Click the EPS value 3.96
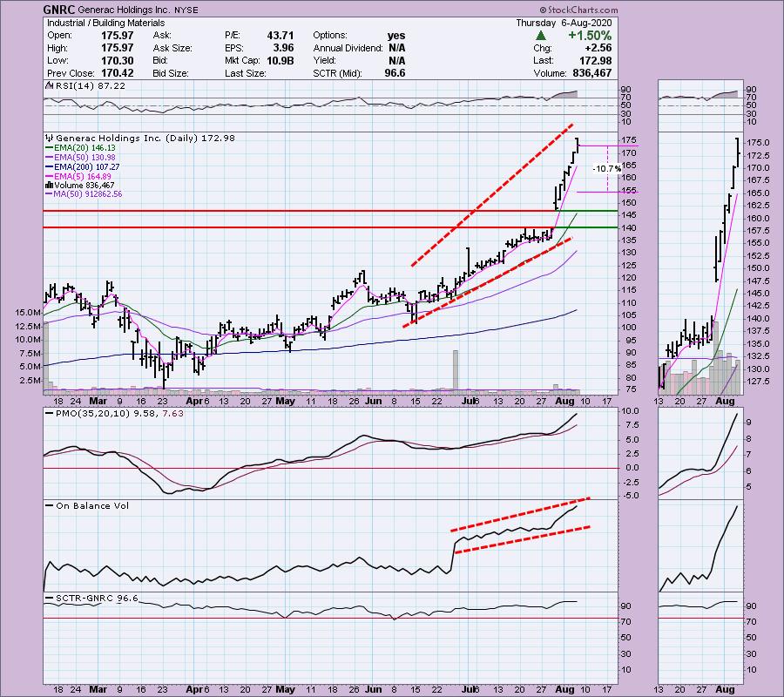This screenshot has height=697, width=784. click(x=283, y=48)
